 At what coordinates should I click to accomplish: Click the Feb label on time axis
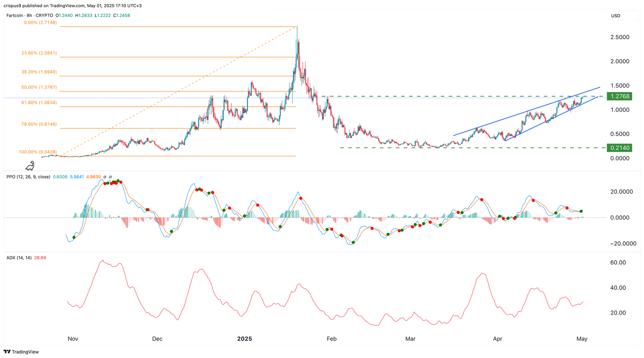click(x=332, y=339)
